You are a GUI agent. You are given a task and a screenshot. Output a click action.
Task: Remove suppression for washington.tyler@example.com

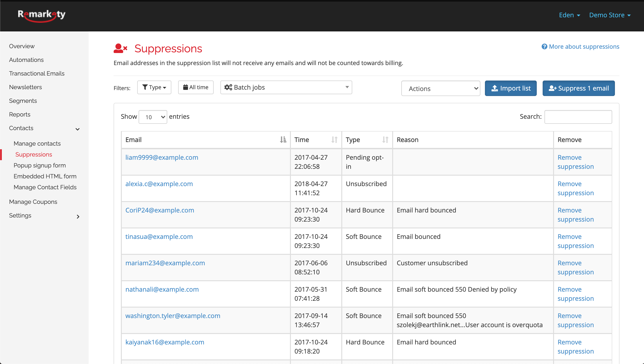576,320
